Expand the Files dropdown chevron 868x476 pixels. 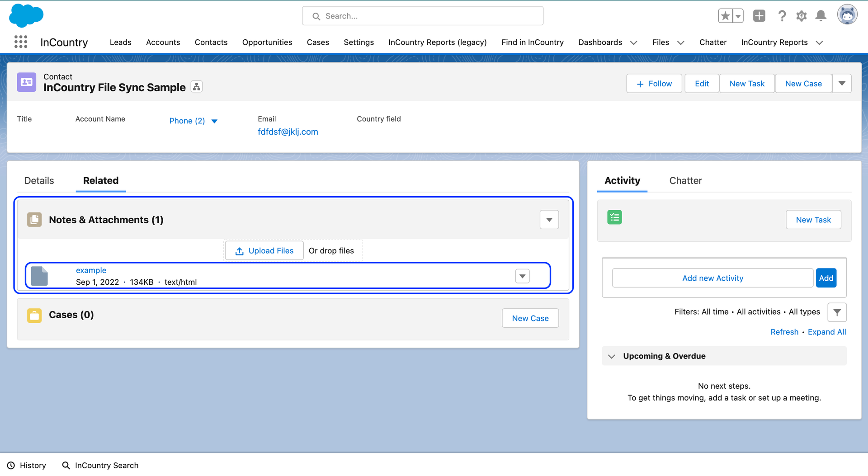tap(681, 43)
